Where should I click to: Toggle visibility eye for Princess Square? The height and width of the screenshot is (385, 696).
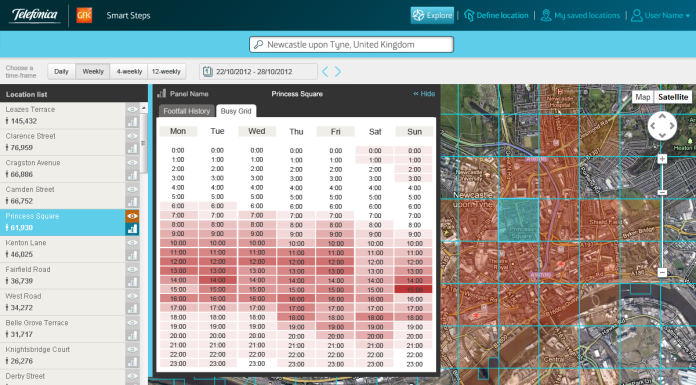(x=132, y=216)
